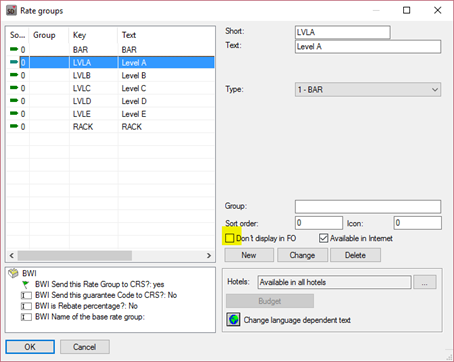Click the Rate groups window app icon
Viewport: 454px width, 362px height.
(11, 10)
